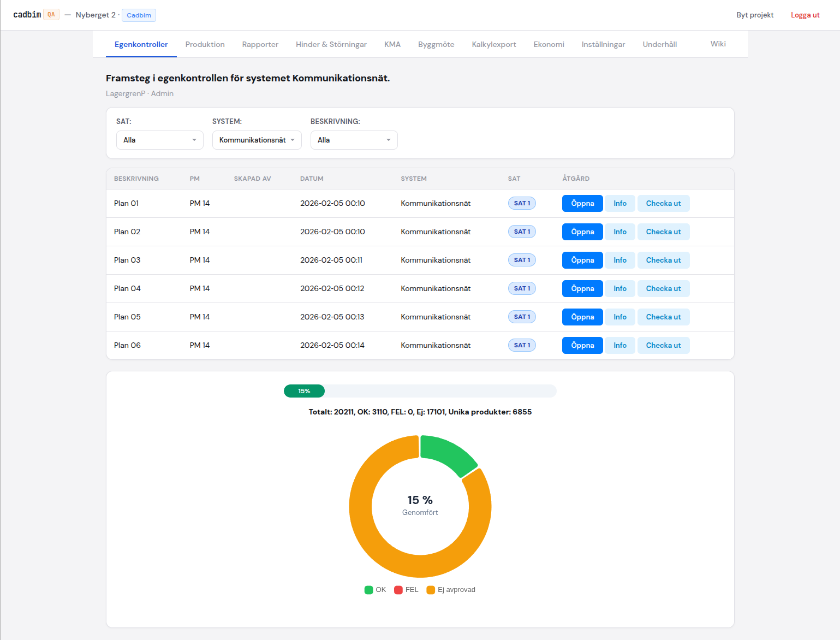Click Logga ut to sign out
This screenshot has width=840, height=640.
(x=805, y=15)
